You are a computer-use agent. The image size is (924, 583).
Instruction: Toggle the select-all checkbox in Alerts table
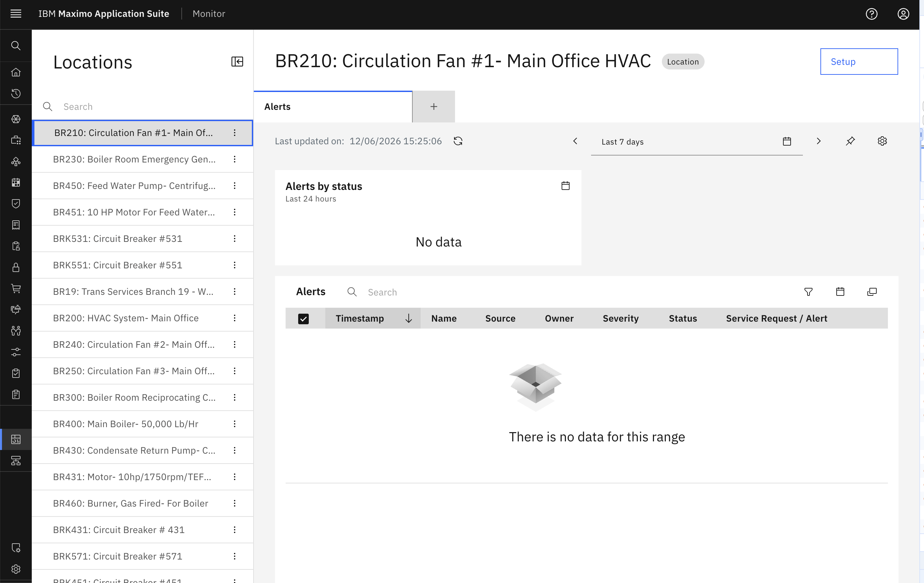tap(303, 319)
